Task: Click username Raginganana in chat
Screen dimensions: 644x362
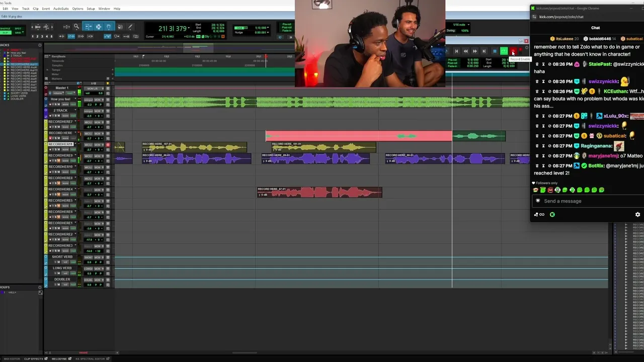Action: pyautogui.click(x=597, y=146)
